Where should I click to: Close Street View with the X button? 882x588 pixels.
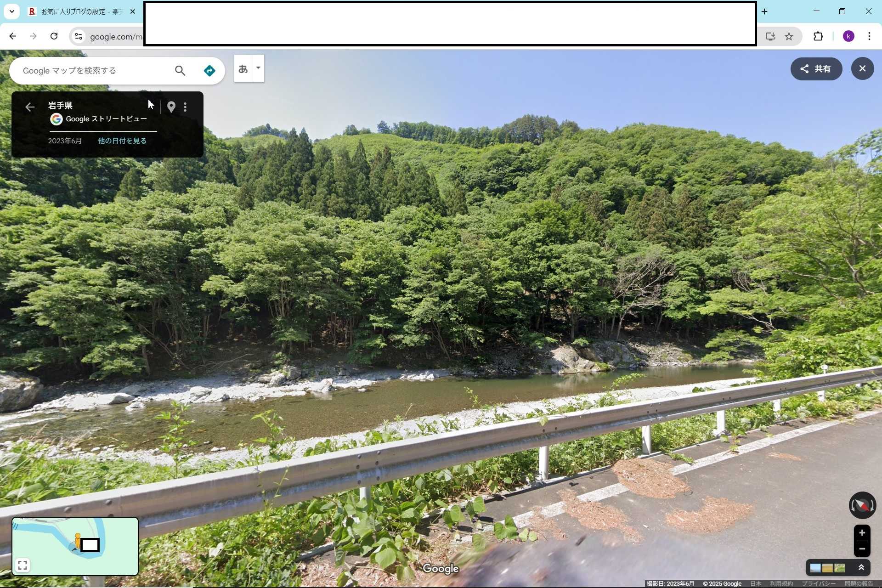[x=862, y=69]
